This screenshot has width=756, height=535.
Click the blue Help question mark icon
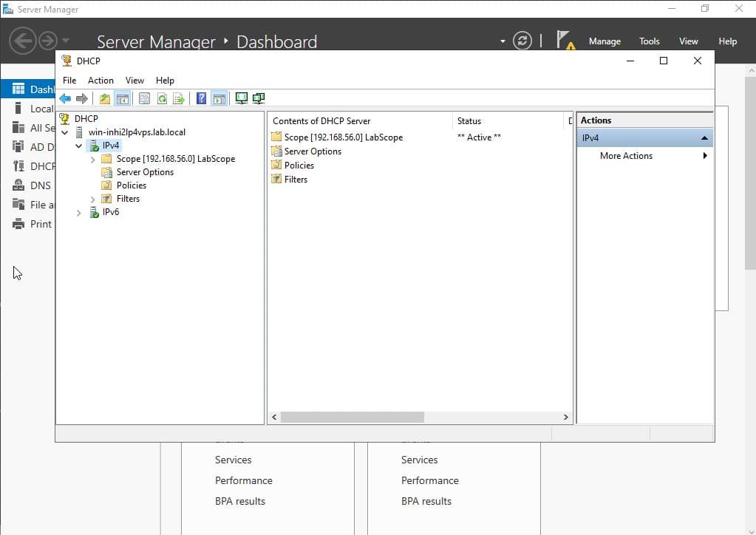point(201,98)
